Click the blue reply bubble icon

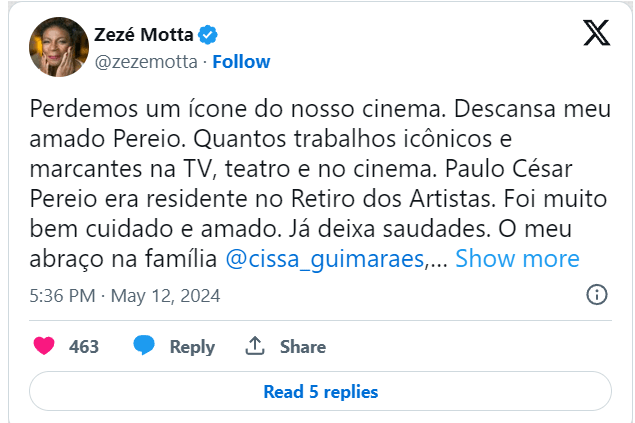[144, 346]
